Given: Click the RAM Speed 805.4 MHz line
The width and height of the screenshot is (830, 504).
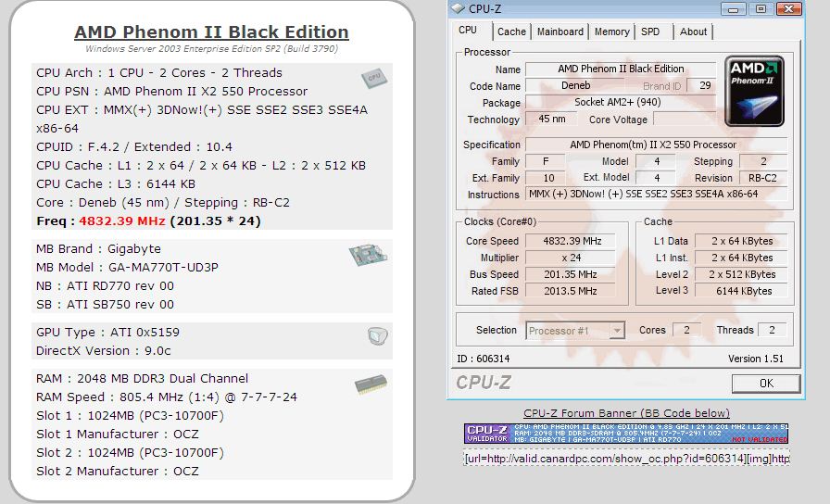Looking at the screenshot, I should coord(167,397).
